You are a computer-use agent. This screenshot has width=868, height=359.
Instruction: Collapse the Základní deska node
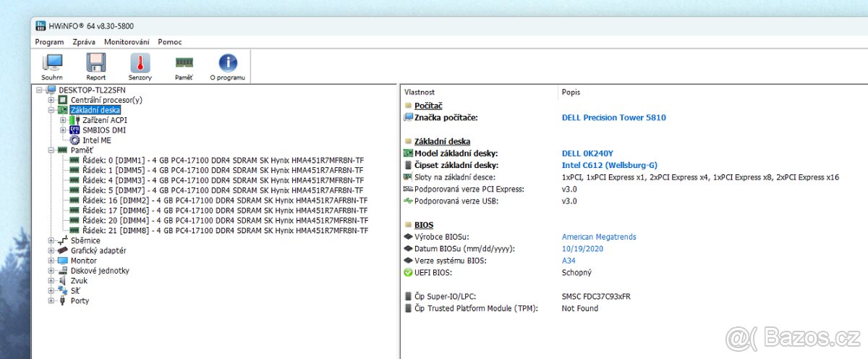51,110
